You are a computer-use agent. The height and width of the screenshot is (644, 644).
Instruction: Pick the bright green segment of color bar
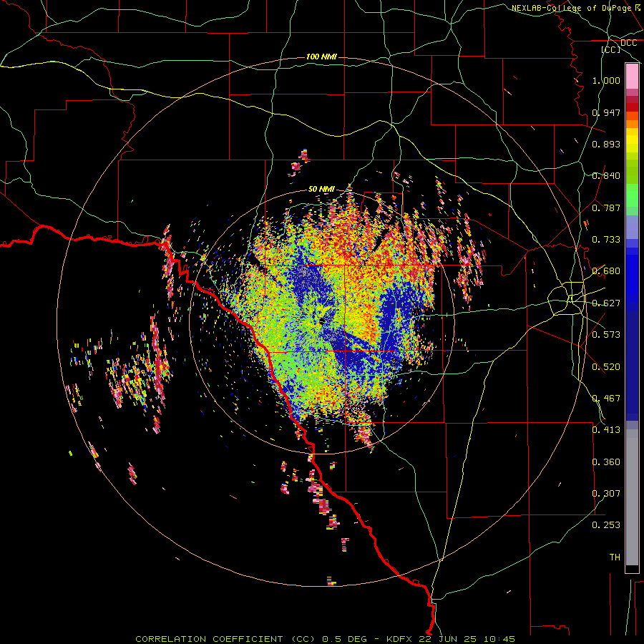click(x=632, y=195)
